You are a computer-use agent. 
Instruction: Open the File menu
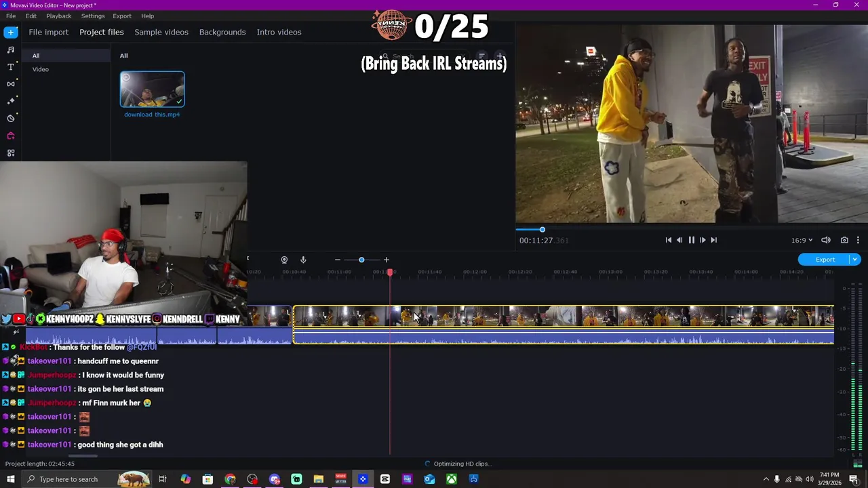click(11, 16)
